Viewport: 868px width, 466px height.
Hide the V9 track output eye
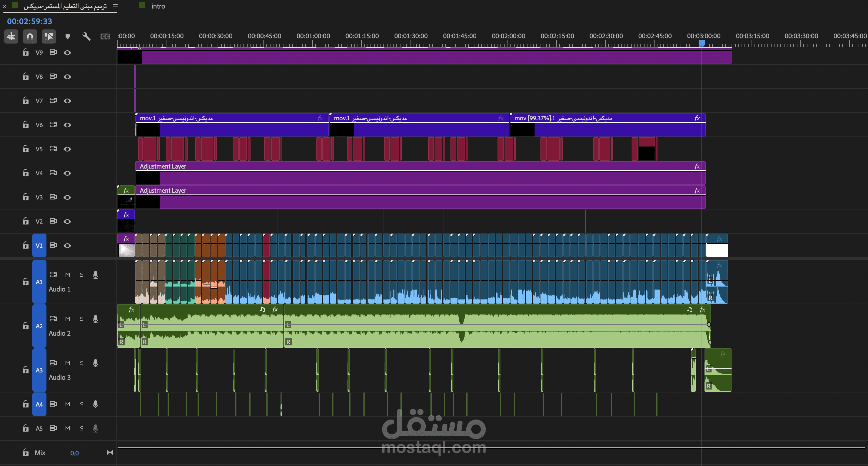[67, 53]
